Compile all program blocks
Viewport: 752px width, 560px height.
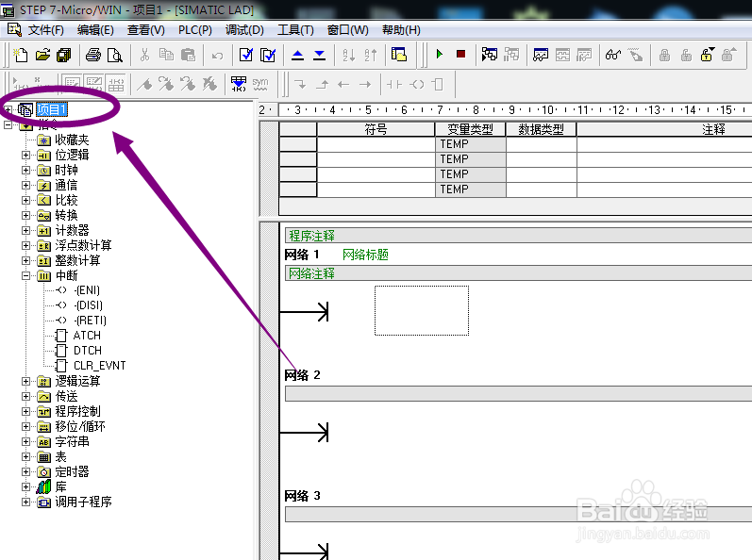point(268,55)
